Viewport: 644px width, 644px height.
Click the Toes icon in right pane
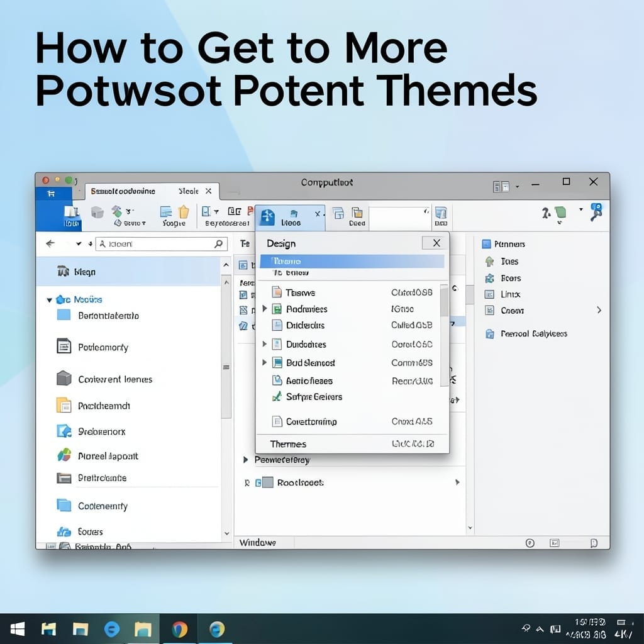tap(489, 261)
